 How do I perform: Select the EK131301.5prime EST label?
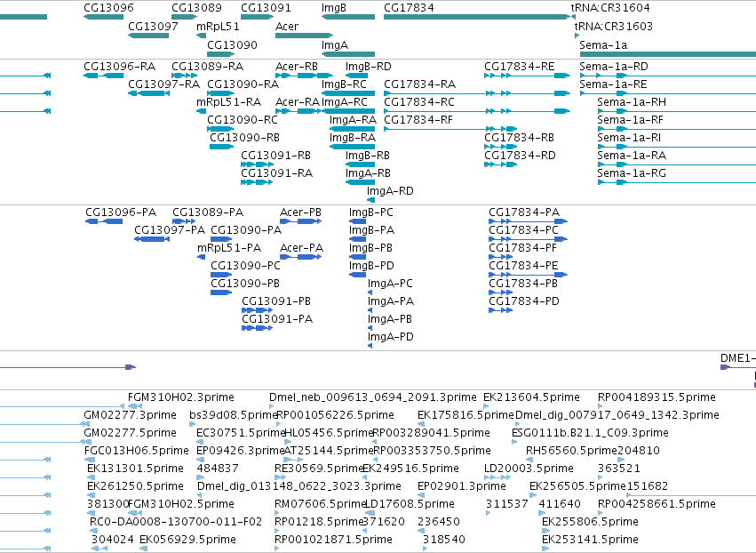136,469
